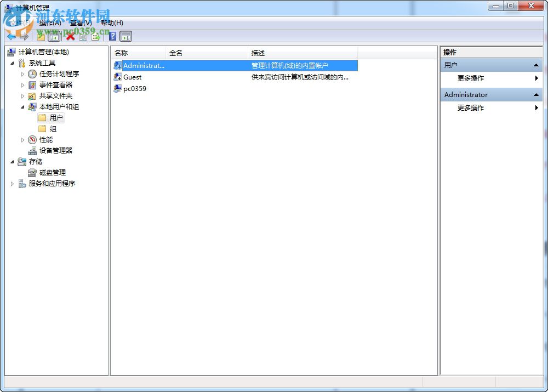Screen dimensions: 548x392
Task: Collapse the Administrator section in the action pane
Action: 535,94
